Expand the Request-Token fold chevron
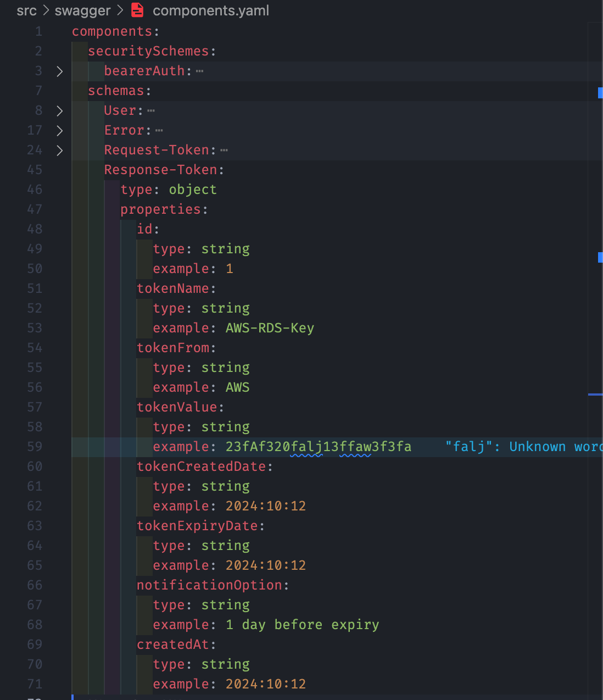The width and height of the screenshot is (603, 700). point(59,150)
